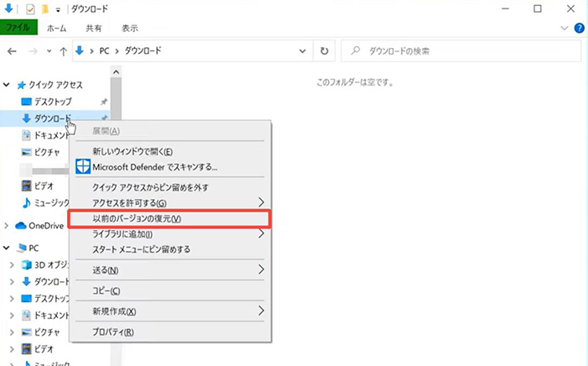
Task: Open the quick access toolbar customize dropdown
Action: tap(58, 10)
